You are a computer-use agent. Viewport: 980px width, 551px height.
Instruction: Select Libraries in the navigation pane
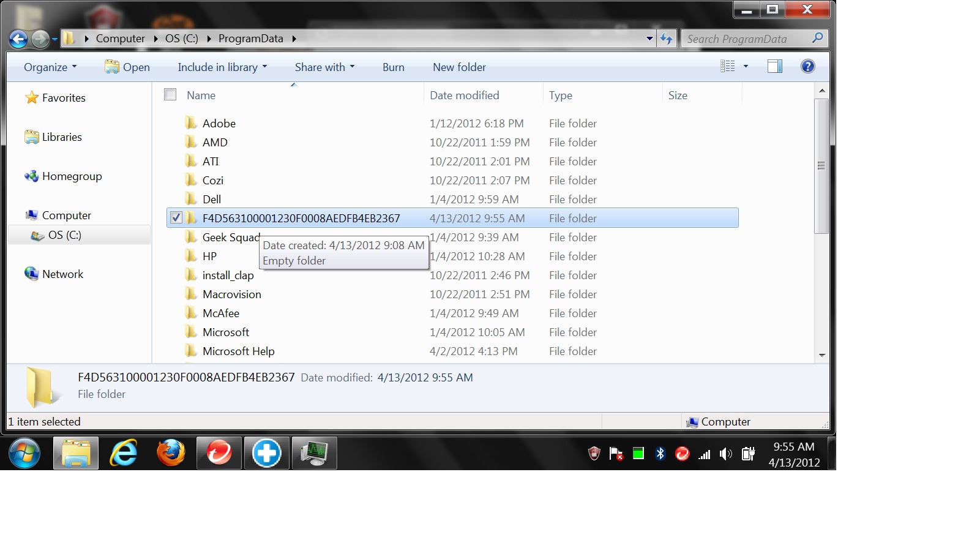[62, 137]
